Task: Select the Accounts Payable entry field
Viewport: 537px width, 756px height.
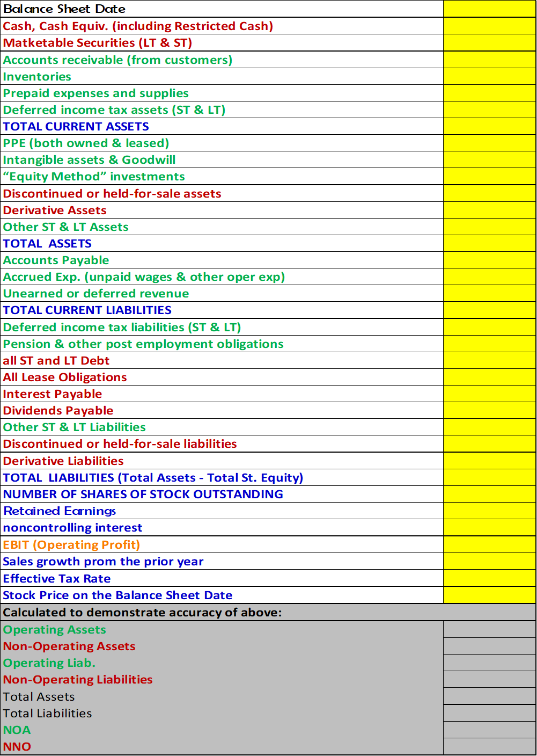Action: pos(489,260)
